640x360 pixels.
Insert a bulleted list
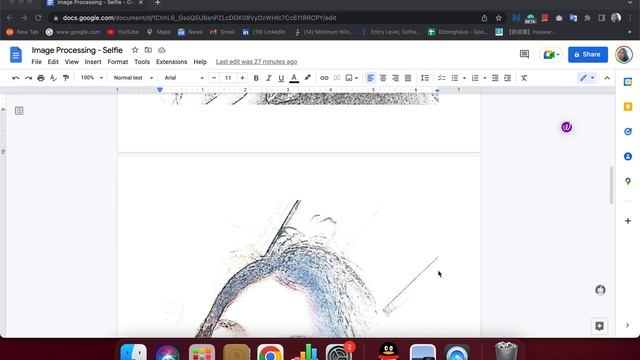click(455, 78)
